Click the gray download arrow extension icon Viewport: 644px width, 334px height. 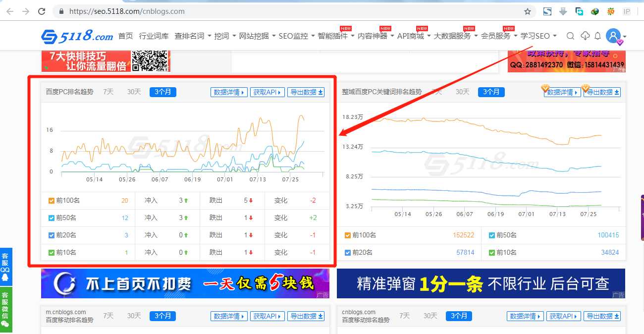click(x=563, y=11)
